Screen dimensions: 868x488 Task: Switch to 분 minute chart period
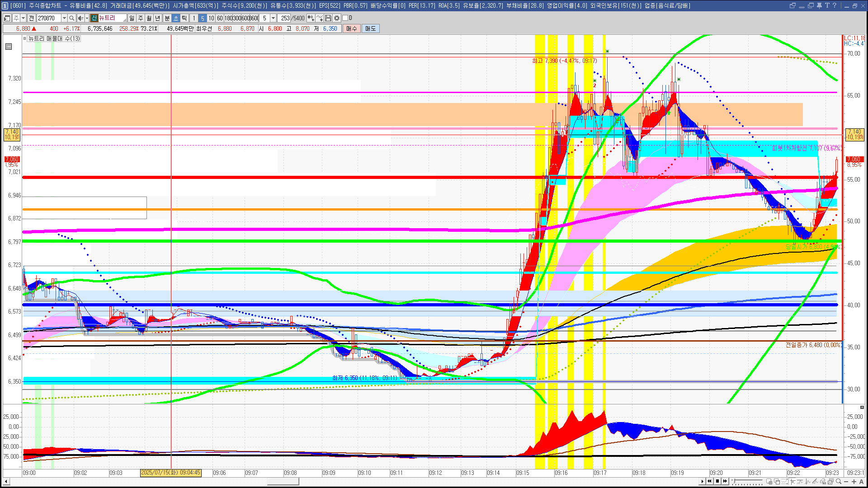[x=167, y=18]
